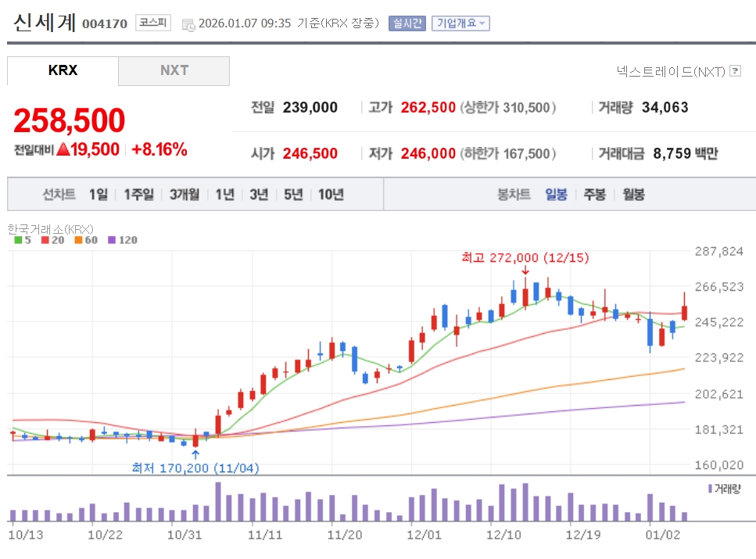Screen dimensions: 756x559
Task: Click the clock icon beside the timestamp
Action: [188, 24]
